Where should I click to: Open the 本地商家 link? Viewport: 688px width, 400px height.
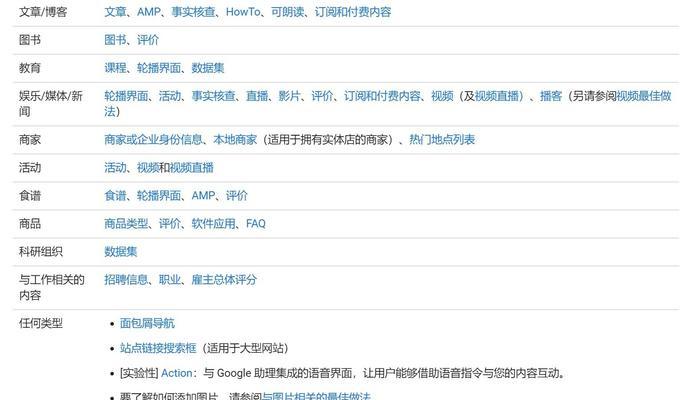[235, 140]
